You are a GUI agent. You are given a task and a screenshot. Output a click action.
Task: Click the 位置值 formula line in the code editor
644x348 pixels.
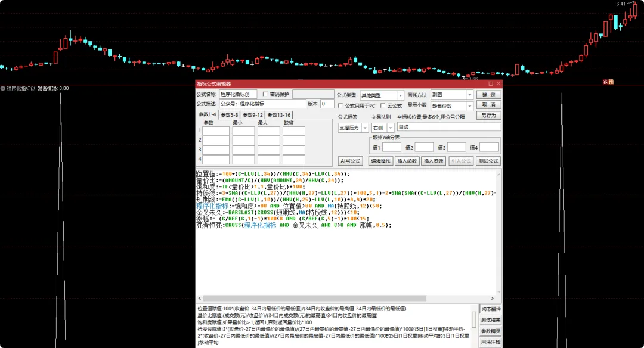point(273,174)
